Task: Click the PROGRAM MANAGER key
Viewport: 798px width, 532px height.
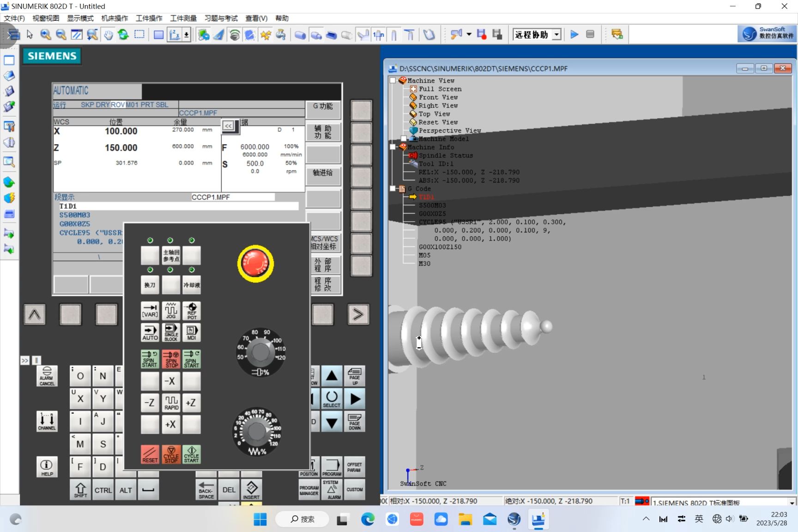Action: [309, 490]
